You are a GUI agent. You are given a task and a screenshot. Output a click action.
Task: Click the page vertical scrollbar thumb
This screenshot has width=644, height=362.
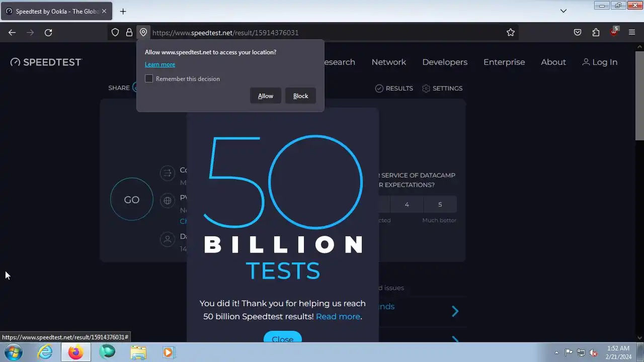click(639, 96)
